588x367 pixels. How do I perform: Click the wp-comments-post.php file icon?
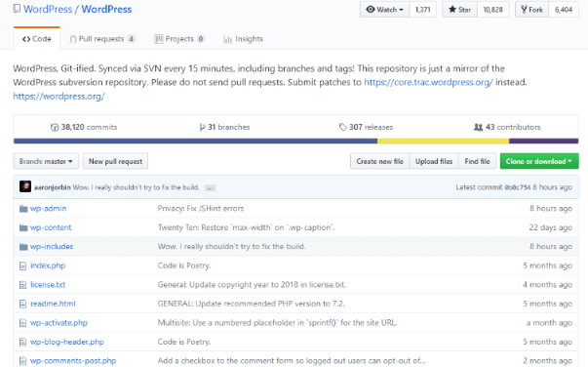click(22, 361)
